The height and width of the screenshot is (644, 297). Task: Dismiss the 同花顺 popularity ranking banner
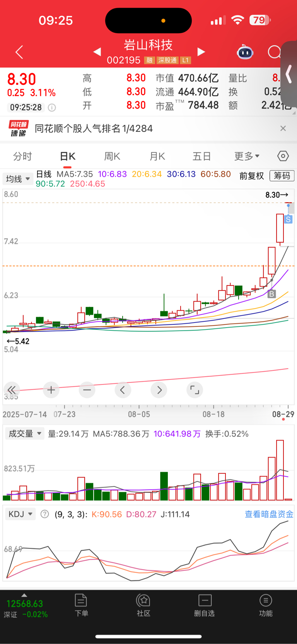(283, 128)
